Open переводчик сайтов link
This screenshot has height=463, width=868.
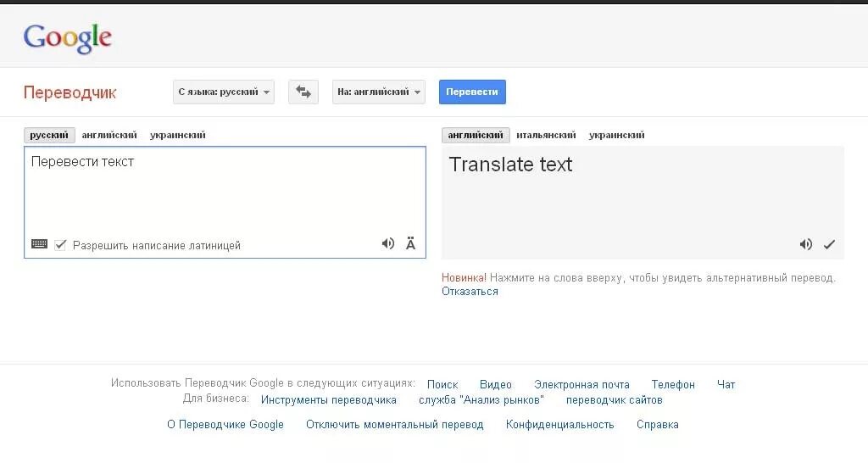tap(614, 400)
